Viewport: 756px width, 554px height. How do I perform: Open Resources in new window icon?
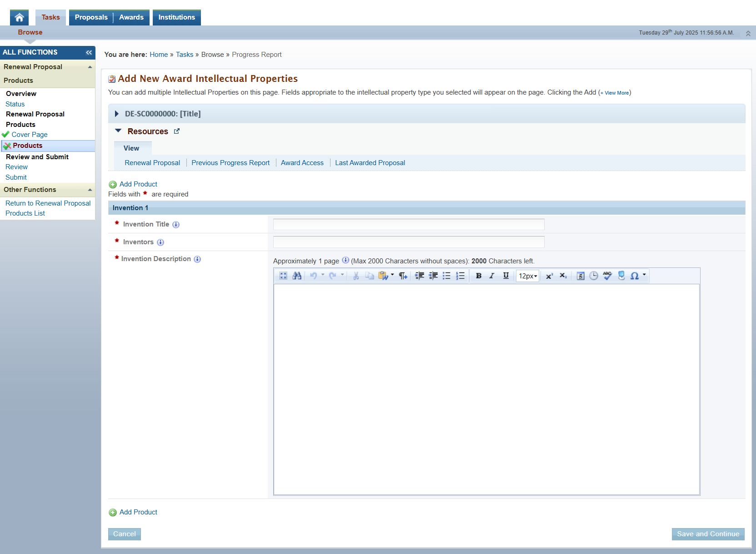tap(177, 131)
